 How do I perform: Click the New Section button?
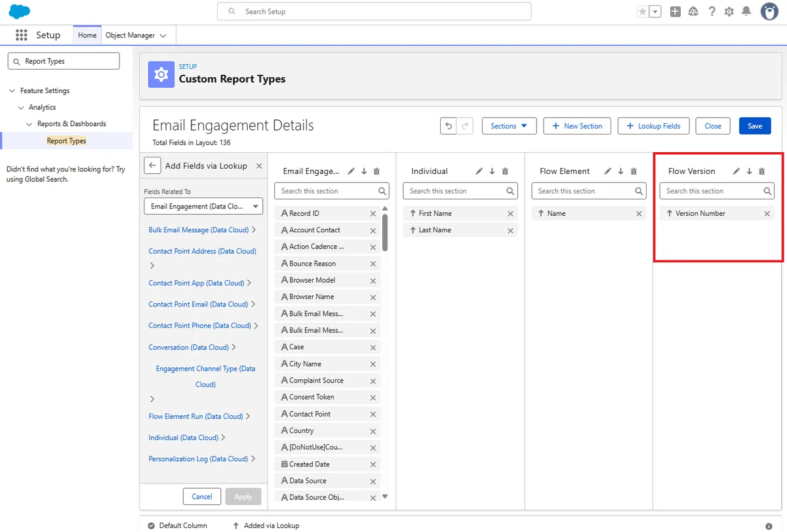point(577,126)
